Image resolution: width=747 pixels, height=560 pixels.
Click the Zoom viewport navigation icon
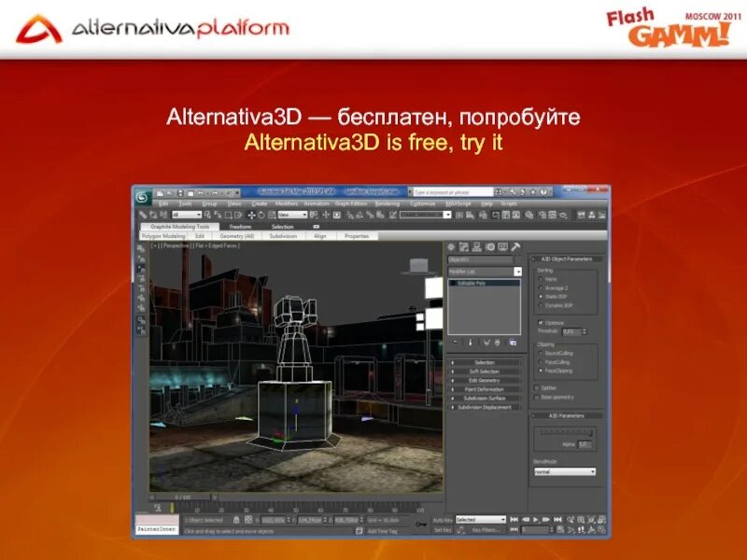571,520
